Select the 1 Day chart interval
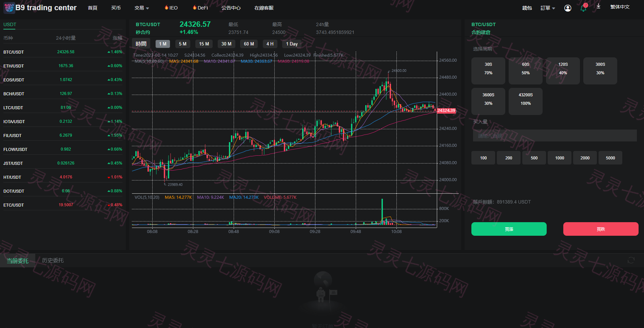 coord(292,44)
